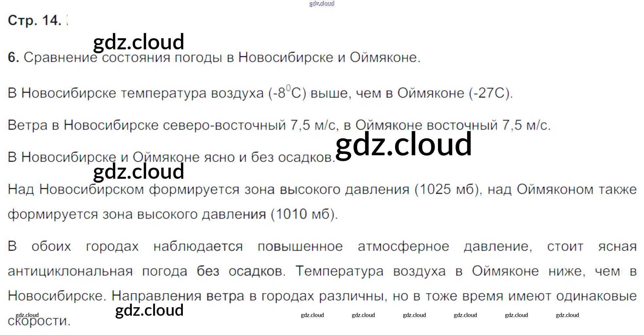The image size is (644, 335).
Task: Click the gdz.cloud watermark above 'Сравнение состояния'
Action: [139, 42]
